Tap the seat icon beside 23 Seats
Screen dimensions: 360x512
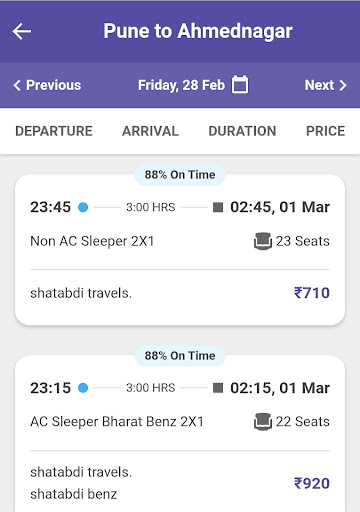[263, 241]
